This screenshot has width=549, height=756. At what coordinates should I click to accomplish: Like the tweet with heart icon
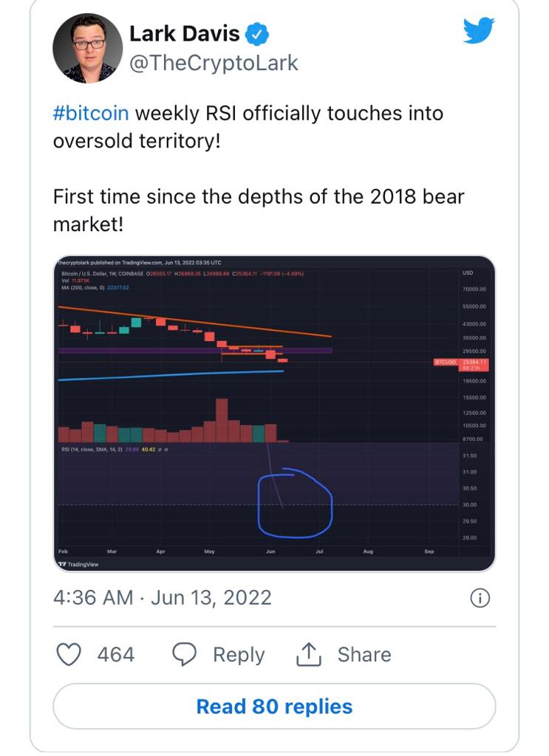coord(69,654)
